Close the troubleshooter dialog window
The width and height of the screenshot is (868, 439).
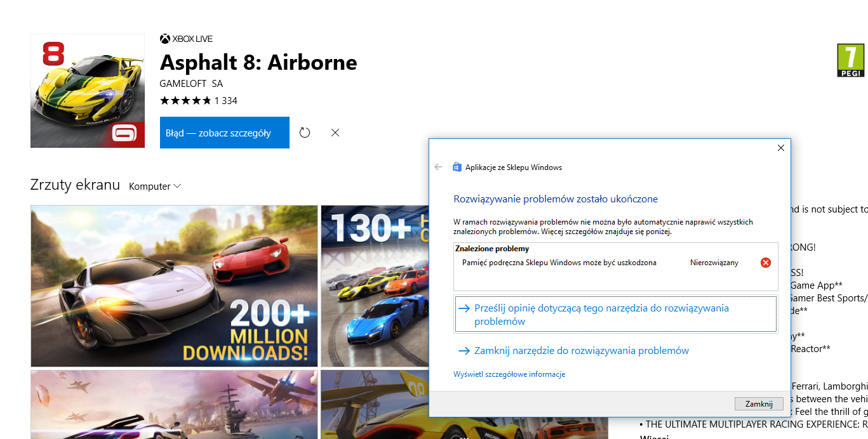click(x=780, y=148)
